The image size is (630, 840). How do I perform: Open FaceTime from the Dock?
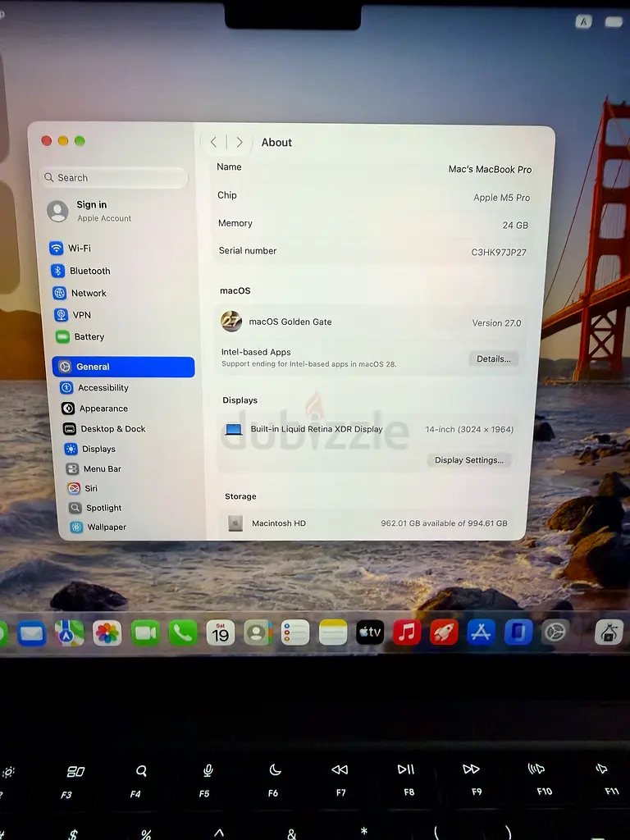(145, 633)
